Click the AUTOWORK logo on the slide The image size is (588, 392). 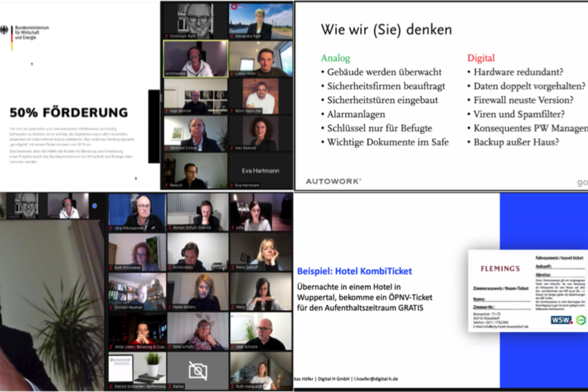[x=333, y=181]
